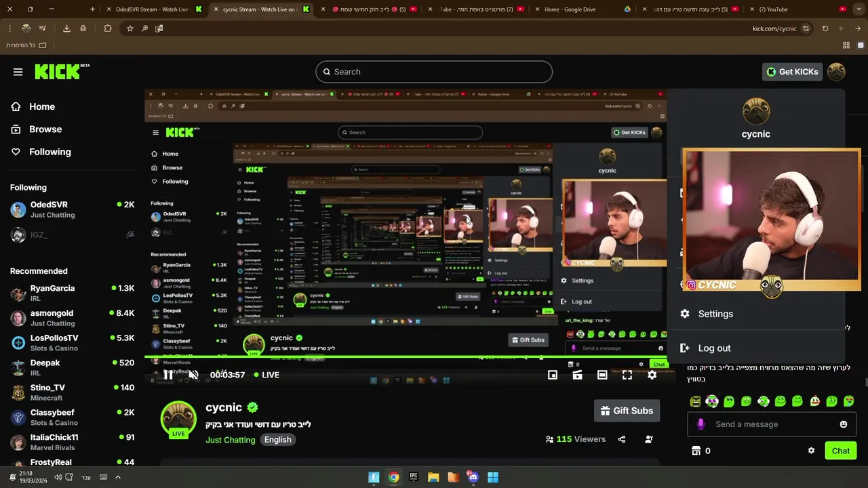
Task: Click the English language tag
Action: point(277,440)
